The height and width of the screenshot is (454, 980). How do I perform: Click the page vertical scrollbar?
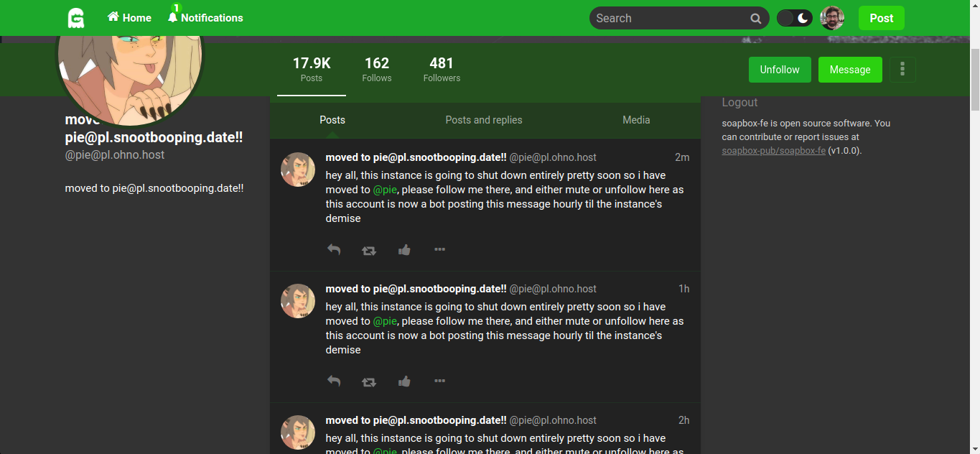click(x=974, y=79)
